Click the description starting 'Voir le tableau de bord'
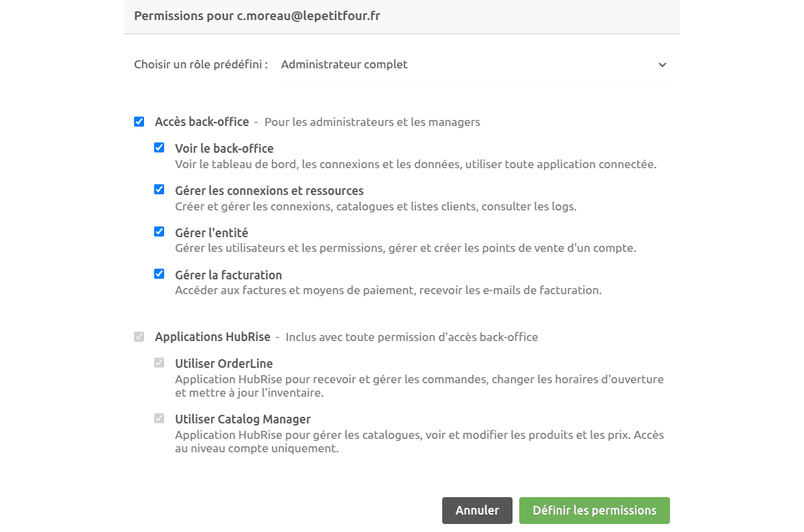 pos(415,164)
